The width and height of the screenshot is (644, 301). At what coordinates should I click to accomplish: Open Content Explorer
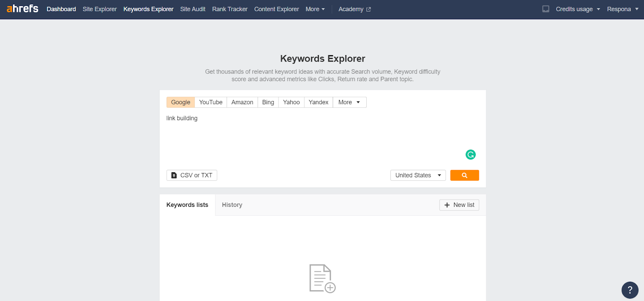[x=277, y=9]
